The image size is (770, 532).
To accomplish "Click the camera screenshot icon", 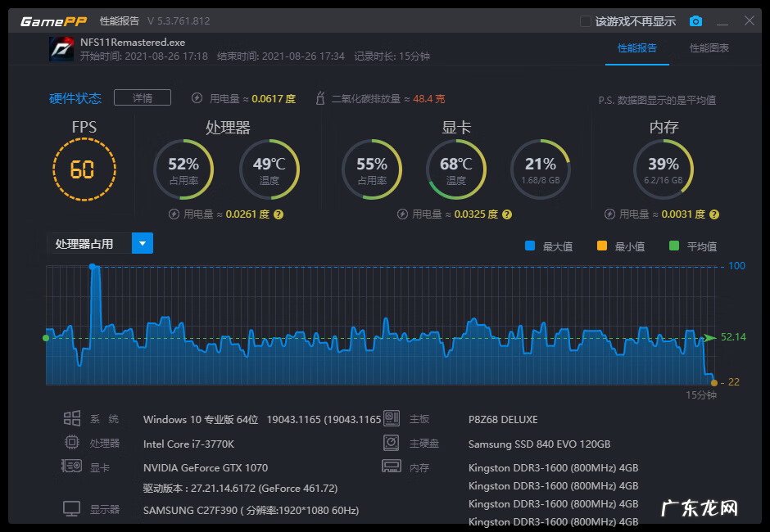I will tap(695, 21).
